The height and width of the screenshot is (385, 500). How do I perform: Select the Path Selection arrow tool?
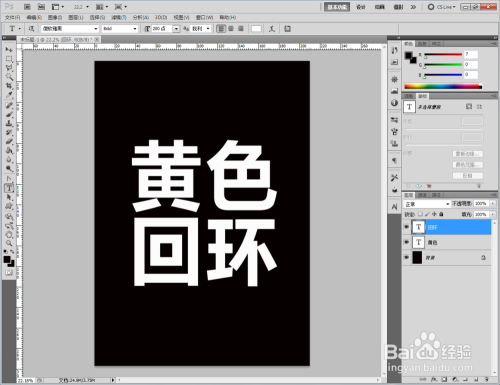(9, 197)
